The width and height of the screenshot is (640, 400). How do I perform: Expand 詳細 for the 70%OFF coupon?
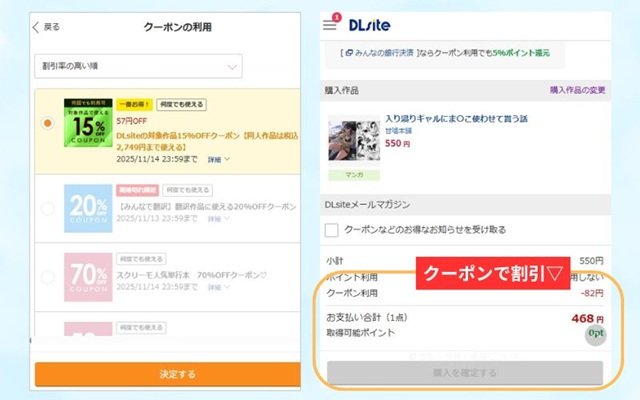tap(218, 286)
